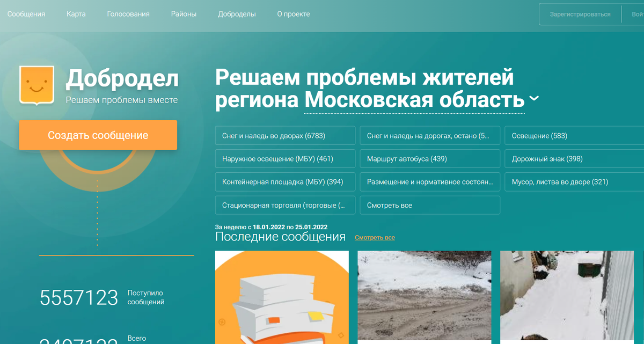
Task: Click the 5557123 messages counter
Action: (79, 297)
